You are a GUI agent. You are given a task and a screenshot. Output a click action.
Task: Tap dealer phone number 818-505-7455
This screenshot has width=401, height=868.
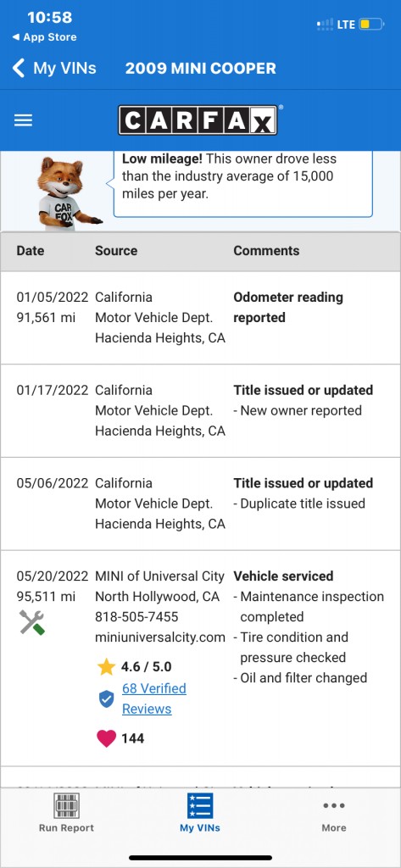point(136,617)
